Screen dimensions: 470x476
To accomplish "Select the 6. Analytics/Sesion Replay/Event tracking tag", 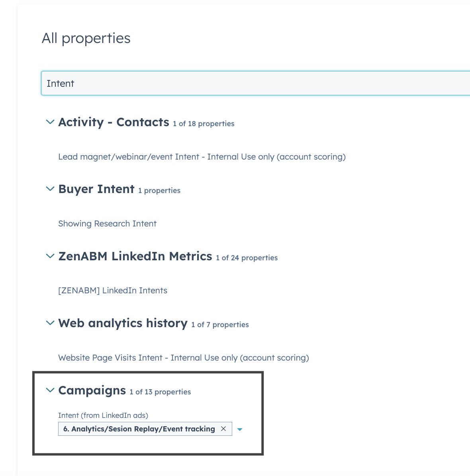I will click(x=139, y=429).
